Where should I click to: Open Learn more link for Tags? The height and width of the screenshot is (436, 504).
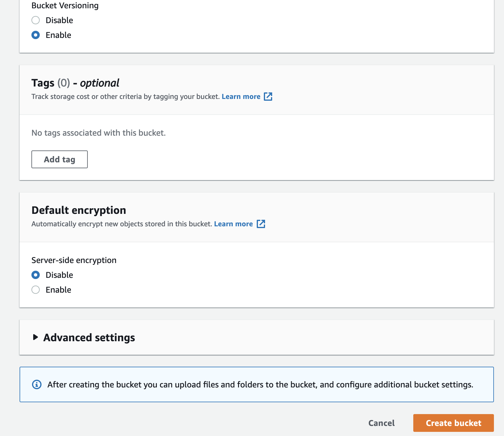point(241,97)
